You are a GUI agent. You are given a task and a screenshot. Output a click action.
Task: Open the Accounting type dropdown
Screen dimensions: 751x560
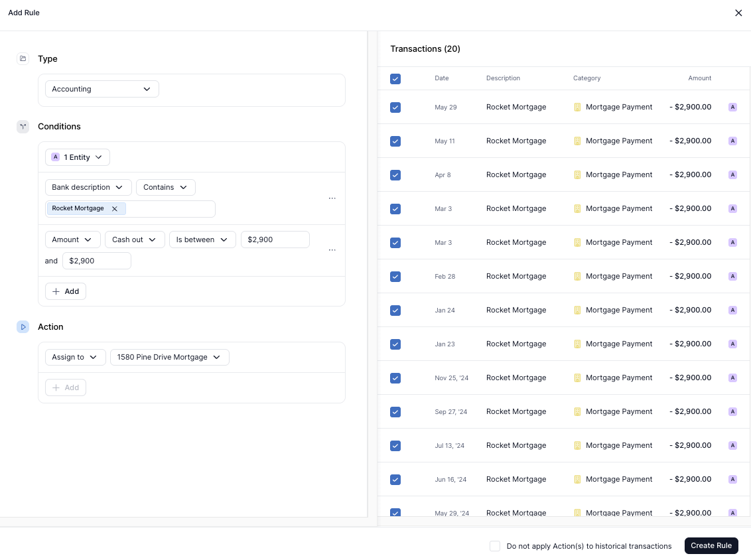(102, 89)
